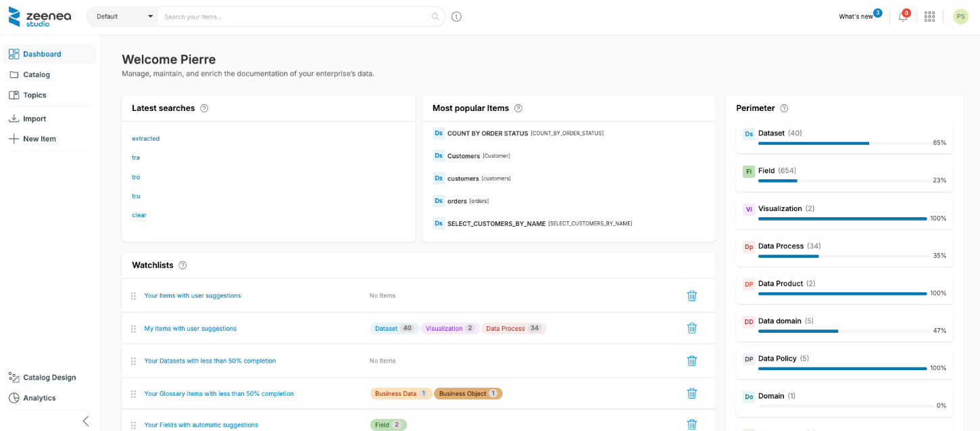The height and width of the screenshot is (431, 980).
Task: Open the notifications bell icon
Action: click(902, 17)
